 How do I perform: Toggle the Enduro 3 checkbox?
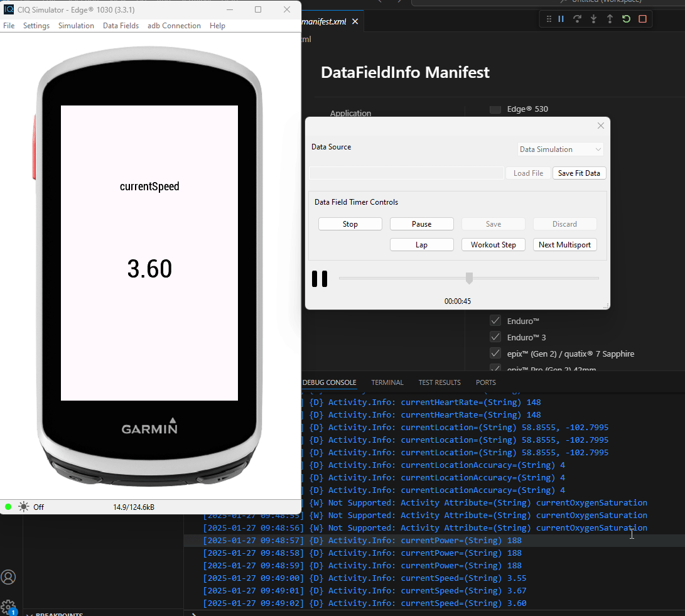pyautogui.click(x=495, y=337)
